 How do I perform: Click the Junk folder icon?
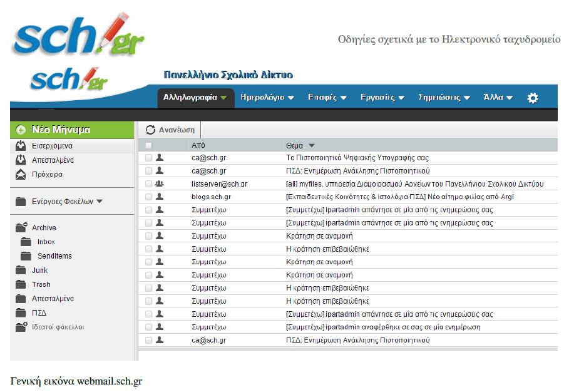click(21, 271)
